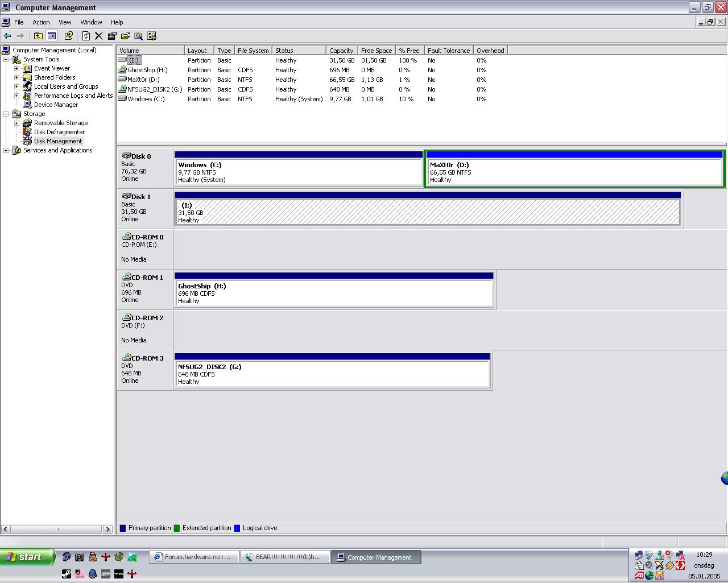Open the View menu
The width and height of the screenshot is (728, 583).
[x=65, y=22]
